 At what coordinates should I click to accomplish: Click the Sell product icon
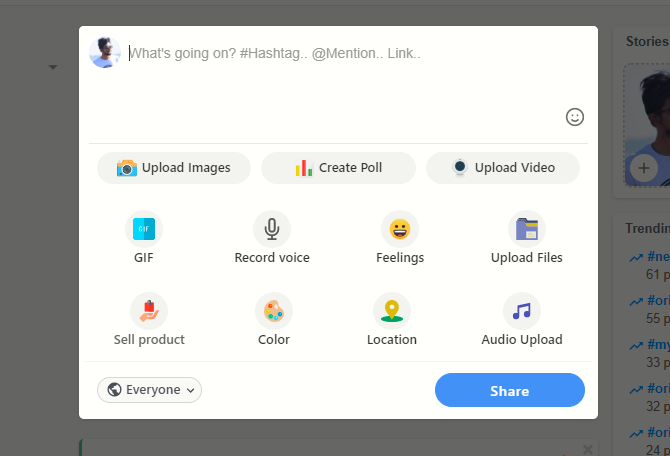tap(149, 311)
